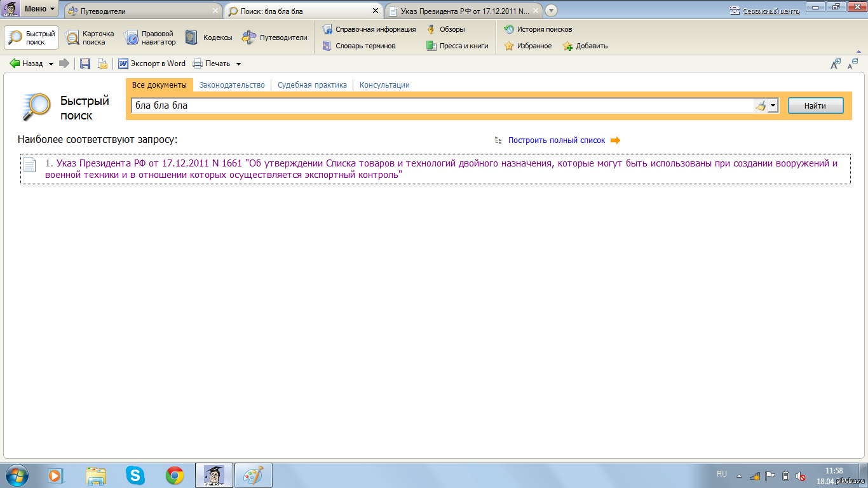Open Google Chrome from the taskbar
This screenshot has height=488, width=868.
175,475
